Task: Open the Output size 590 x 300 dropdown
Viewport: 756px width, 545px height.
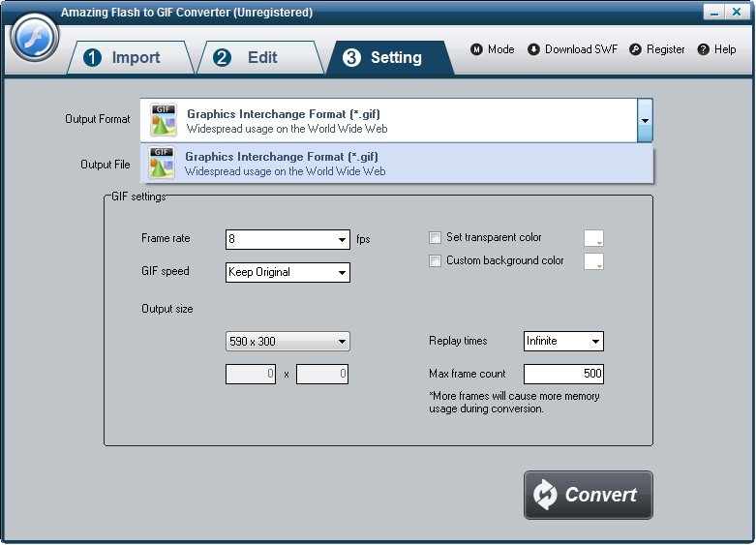Action: 287,342
